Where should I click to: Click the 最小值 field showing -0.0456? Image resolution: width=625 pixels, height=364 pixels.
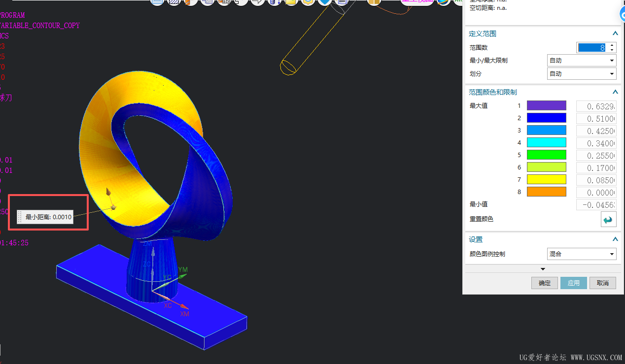tap(596, 205)
